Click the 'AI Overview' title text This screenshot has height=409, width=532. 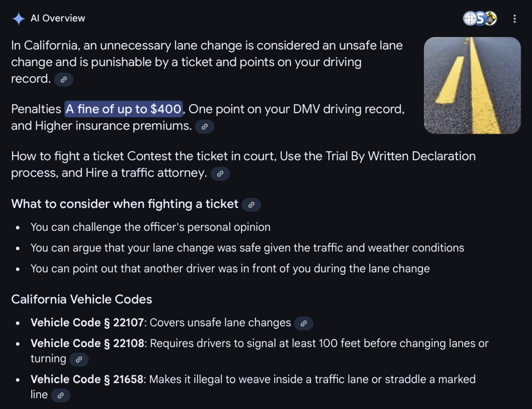tap(58, 18)
